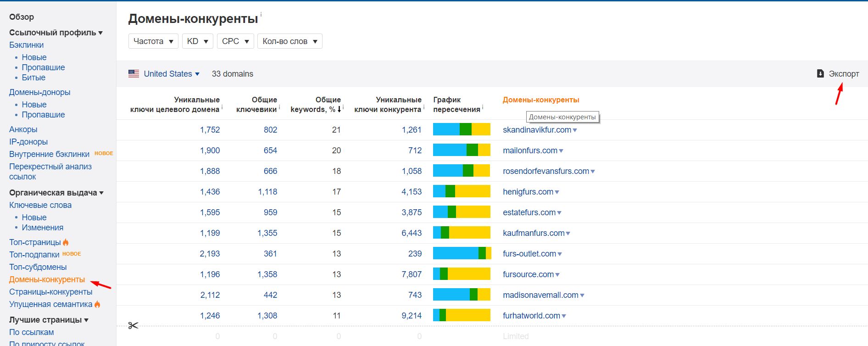Image resolution: width=868 pixels, height=346 pixels.
Task: Open the kaufmanfurs.com domain link
Action: [534, 233]
